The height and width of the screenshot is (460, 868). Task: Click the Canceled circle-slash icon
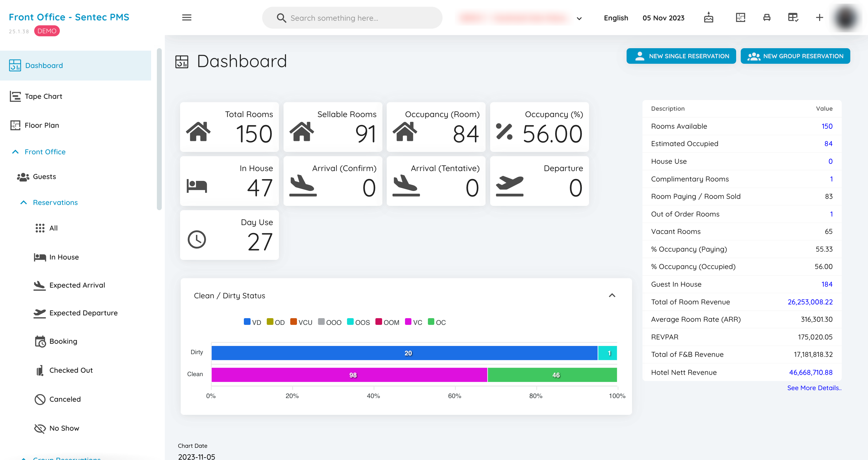tap(40, 399)
